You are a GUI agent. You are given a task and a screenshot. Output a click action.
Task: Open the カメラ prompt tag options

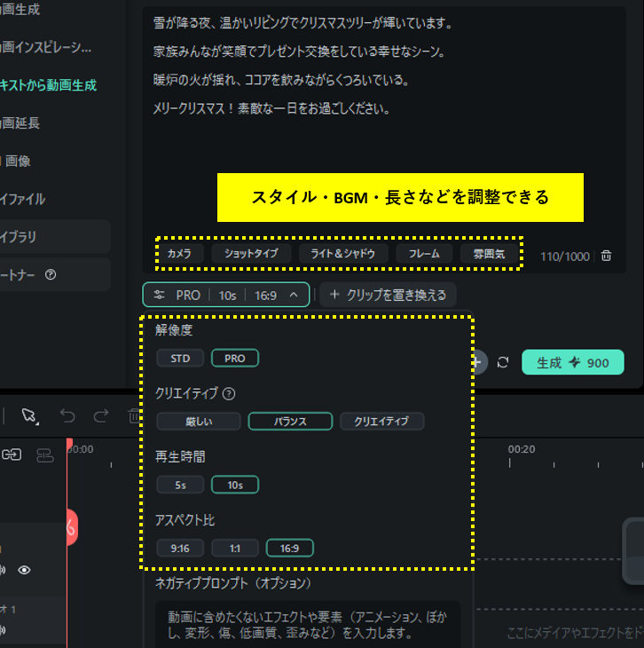[x=179, y=253]
